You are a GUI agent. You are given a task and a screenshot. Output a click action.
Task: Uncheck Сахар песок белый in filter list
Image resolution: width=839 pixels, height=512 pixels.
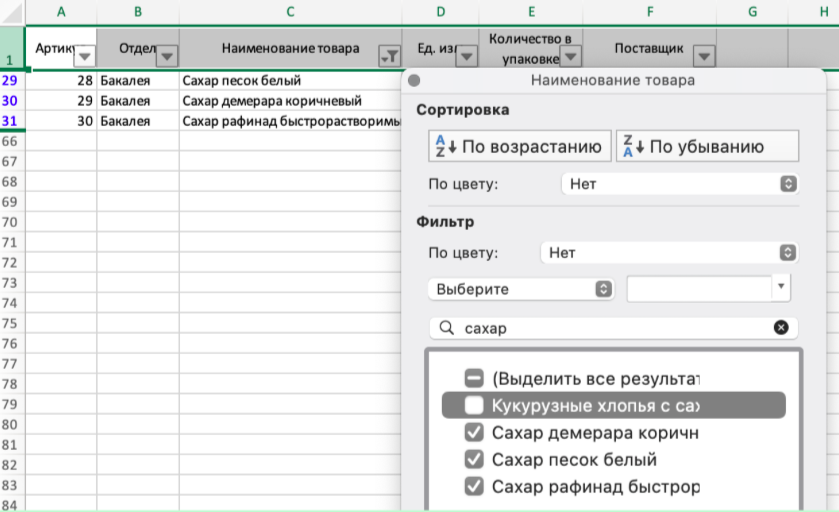pyautogui.click(x=474, y=459)
